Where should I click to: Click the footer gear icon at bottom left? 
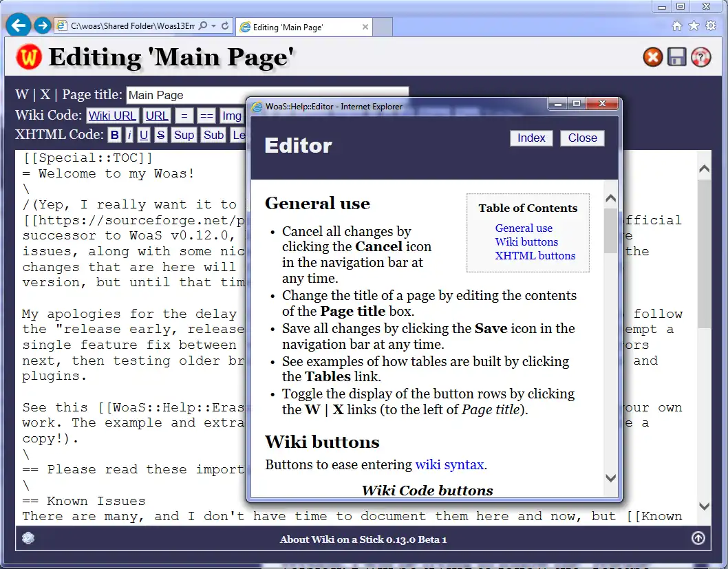(x=28, y=538)
